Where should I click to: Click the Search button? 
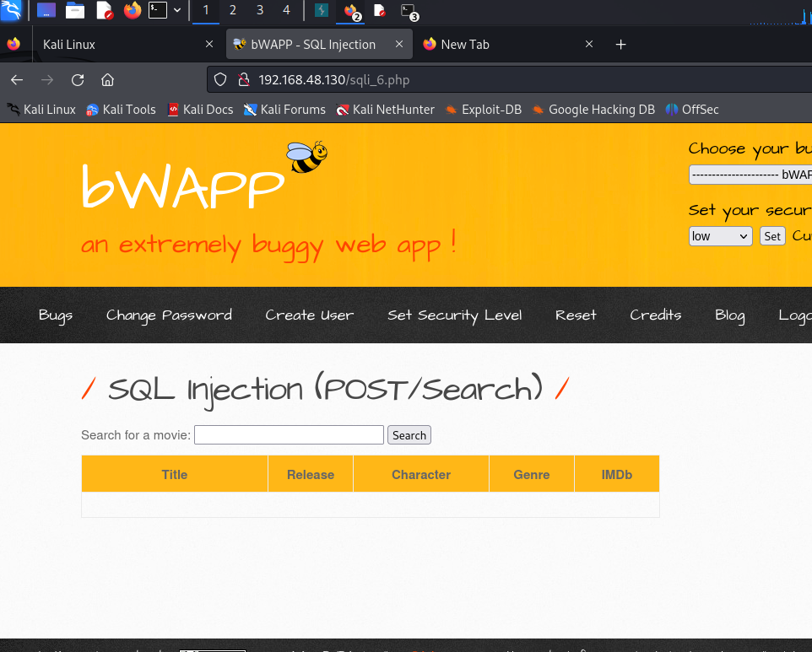409,434
